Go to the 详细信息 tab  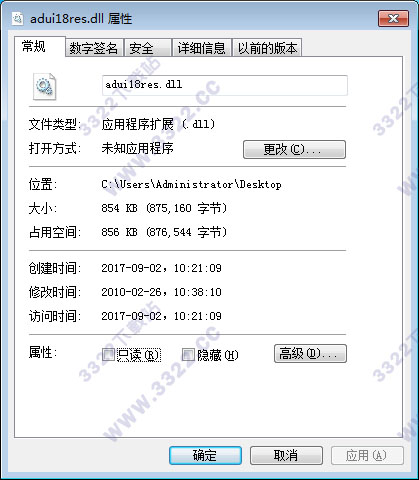(201, 48)
